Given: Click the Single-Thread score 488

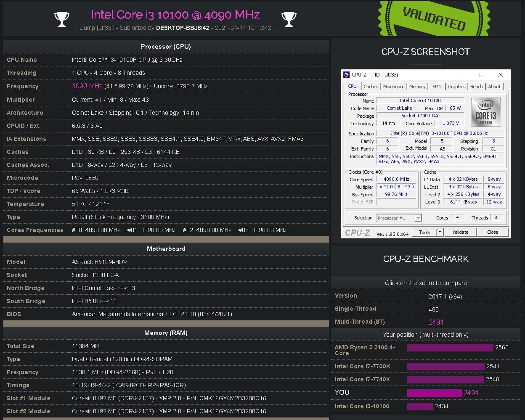Looking at the screenshot, I should click(433, 309).
